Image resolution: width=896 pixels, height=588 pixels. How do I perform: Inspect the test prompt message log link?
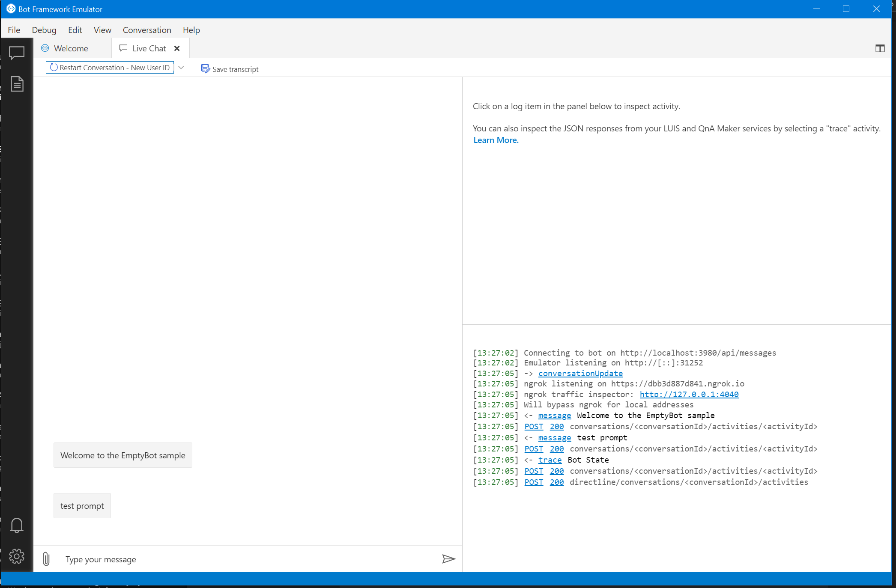click(555, 438)
